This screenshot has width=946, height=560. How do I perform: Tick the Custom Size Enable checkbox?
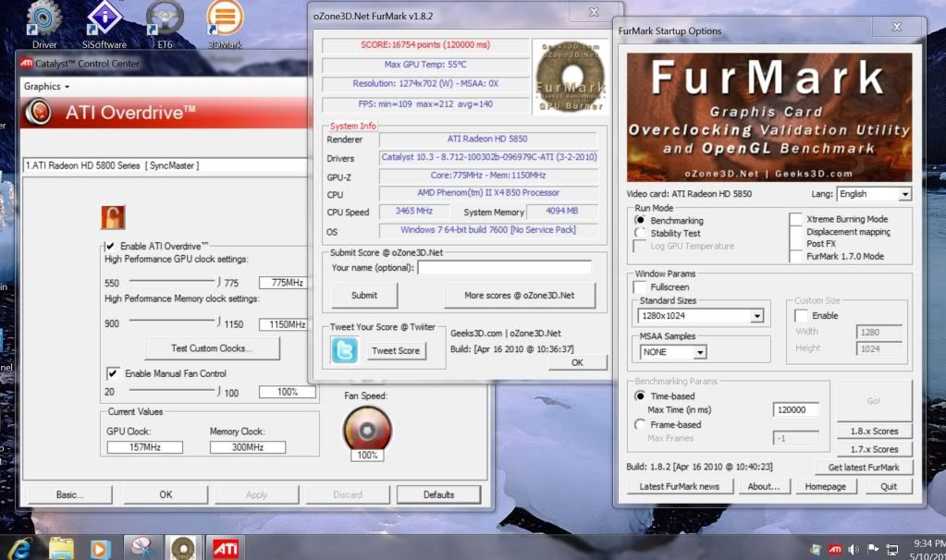pyautogui.click(x=801, y=315)
